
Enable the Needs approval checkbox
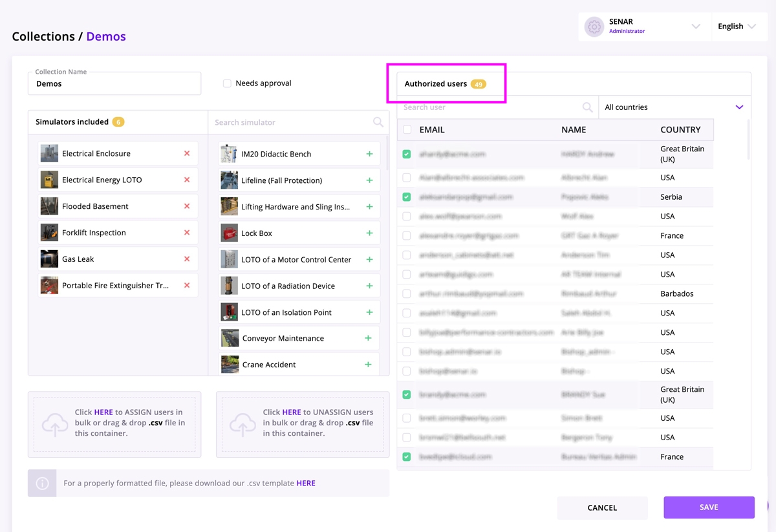(x=227, y=83)
